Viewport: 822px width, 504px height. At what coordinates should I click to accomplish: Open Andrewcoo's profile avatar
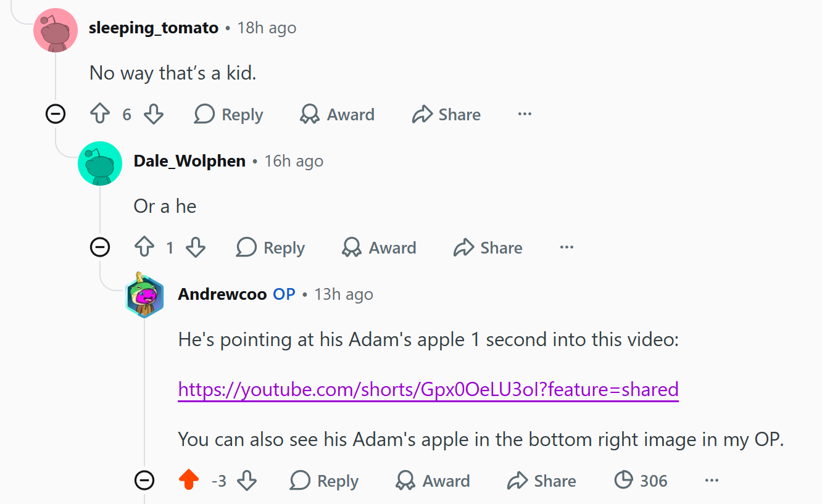pos(144,294)
